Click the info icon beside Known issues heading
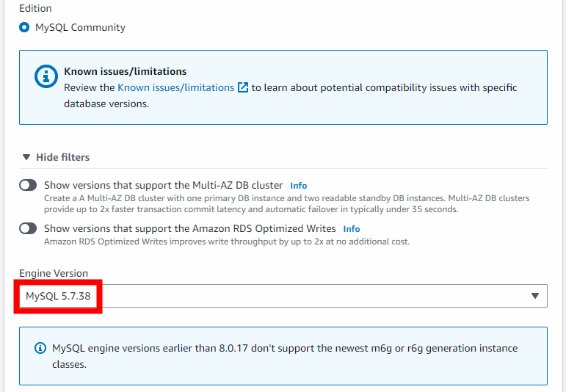 point(46,76)
